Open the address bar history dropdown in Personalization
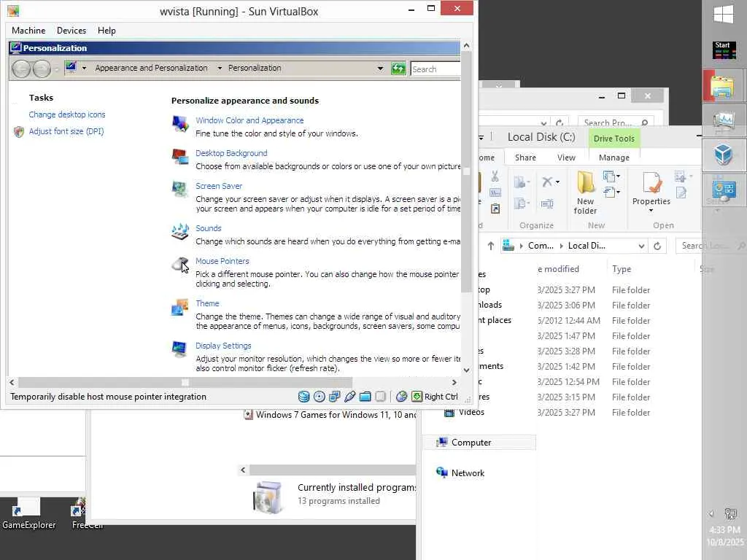The width and height of the screenshot is (747, 560). point(380,69)
